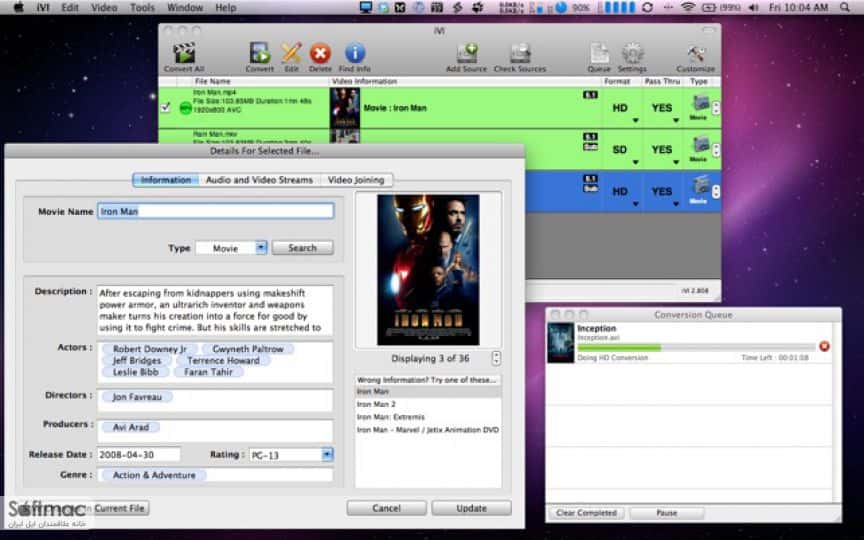Open Find Info blue icon

click(x=355, y=53)
